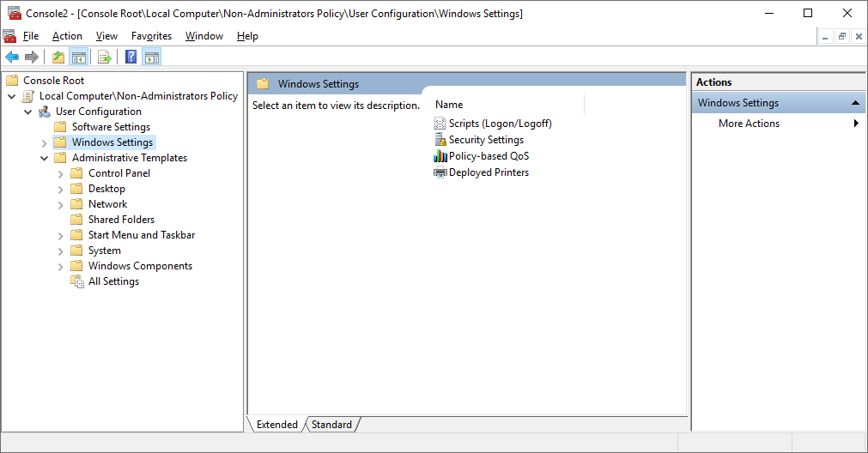The image size is (868, 453).
Task: Expand the Control Panel folder node
Action: tap(61, 173)
